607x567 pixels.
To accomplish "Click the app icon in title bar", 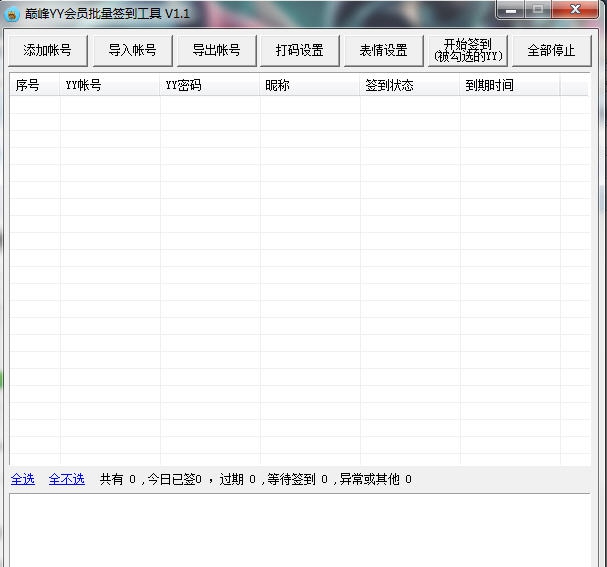I will pyautogui.click(x=12, y=14).
